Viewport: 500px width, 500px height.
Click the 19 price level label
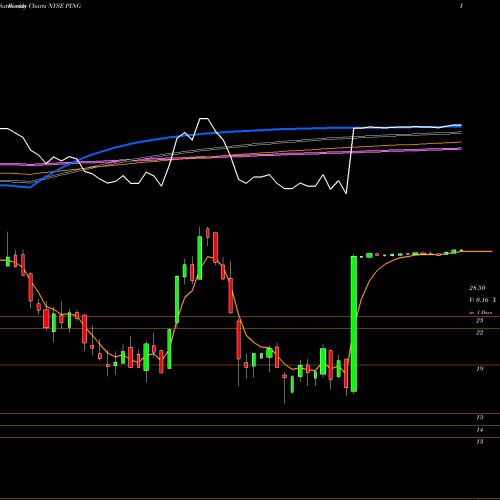click(x=479, y=369)
